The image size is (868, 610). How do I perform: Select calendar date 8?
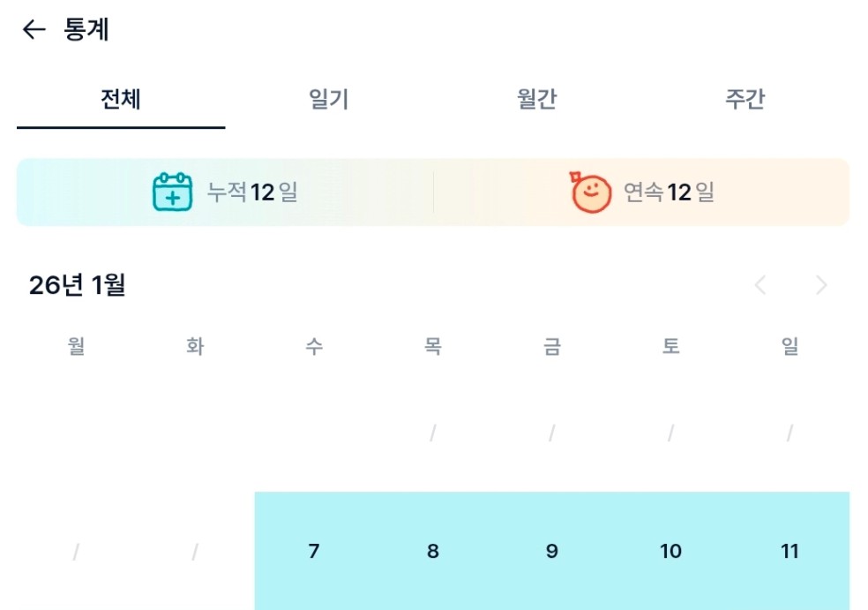point(433,552)
